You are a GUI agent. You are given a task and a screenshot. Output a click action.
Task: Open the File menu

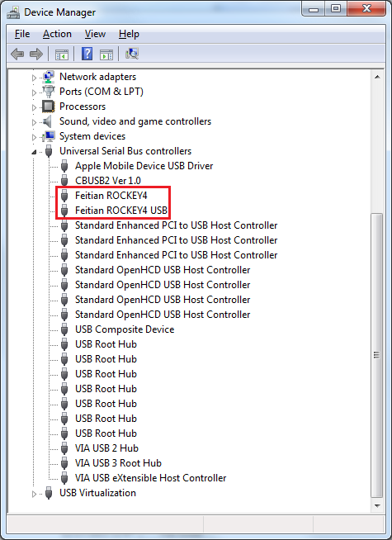tap(22, 34)
